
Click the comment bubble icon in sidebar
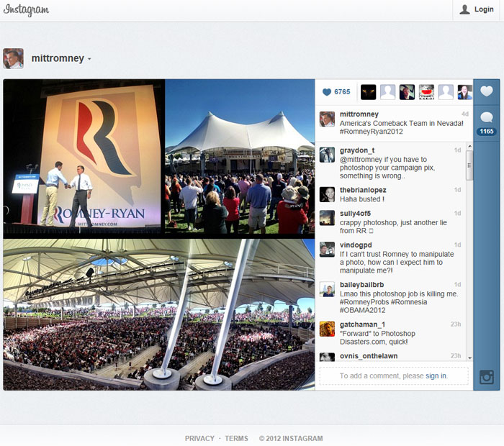pyautogui.click(x=486, y=117)
